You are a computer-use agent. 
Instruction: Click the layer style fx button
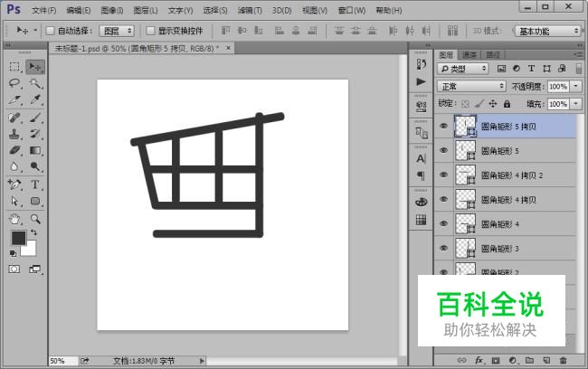point(479,360)
